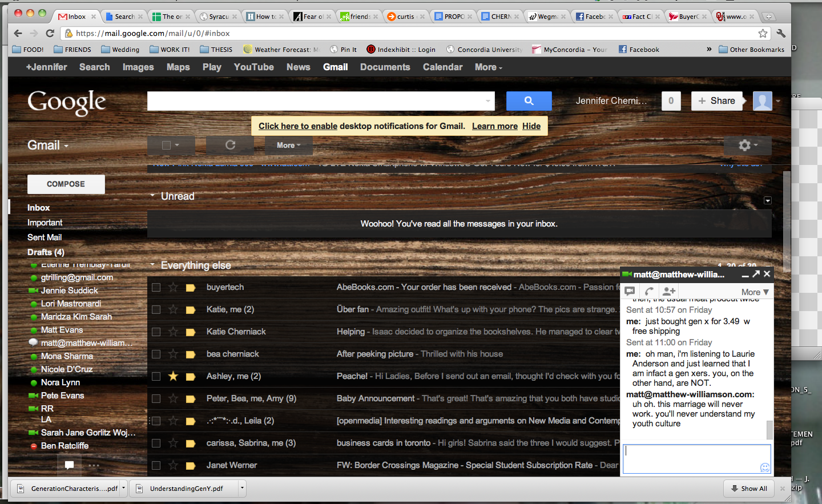The width and height of the screenshot is (822, 504).
Task: Open new tab with plus button
Action: click(x=768, y=17)
